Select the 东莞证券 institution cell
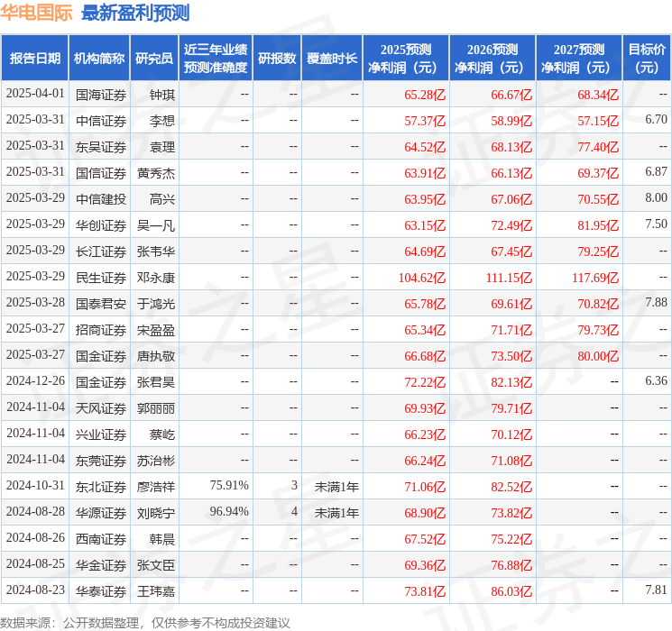 coord(101,461)
